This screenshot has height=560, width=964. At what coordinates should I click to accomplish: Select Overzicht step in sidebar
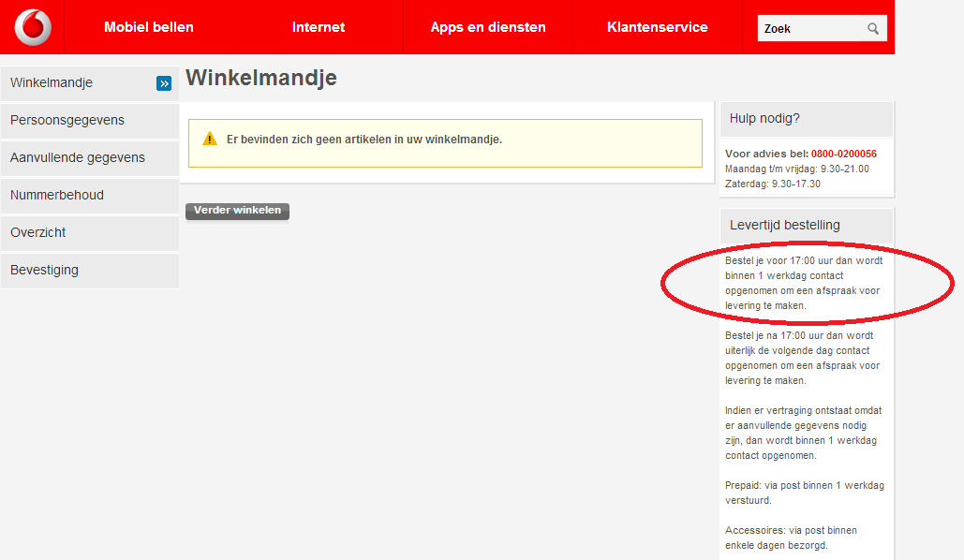[38, 233]
